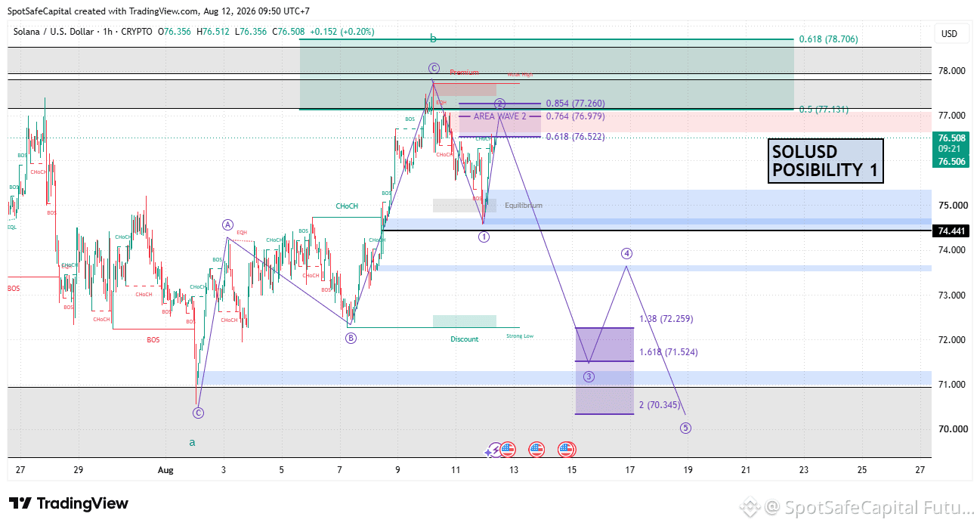Click date 9 on the time axis
Viewport: 980px width, 526px height.
click(x=397, y=469)
